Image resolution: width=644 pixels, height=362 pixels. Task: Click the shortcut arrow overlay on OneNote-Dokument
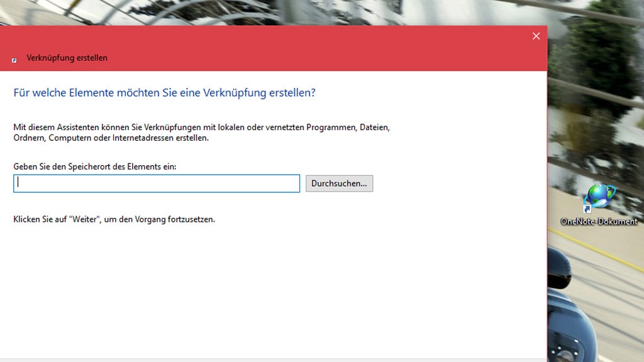(x=586, y=209)
